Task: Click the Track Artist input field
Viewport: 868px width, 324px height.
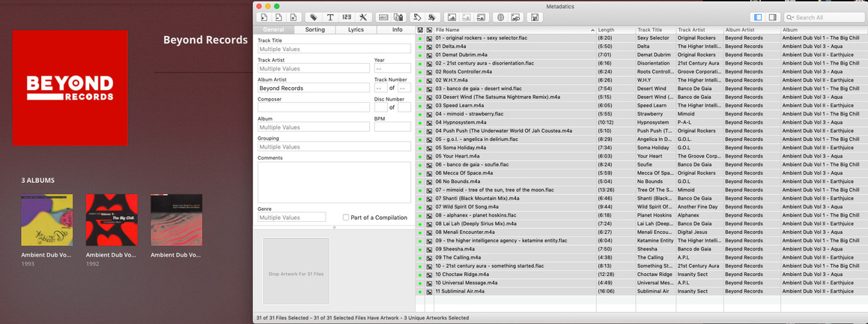Action: point(313,68)
